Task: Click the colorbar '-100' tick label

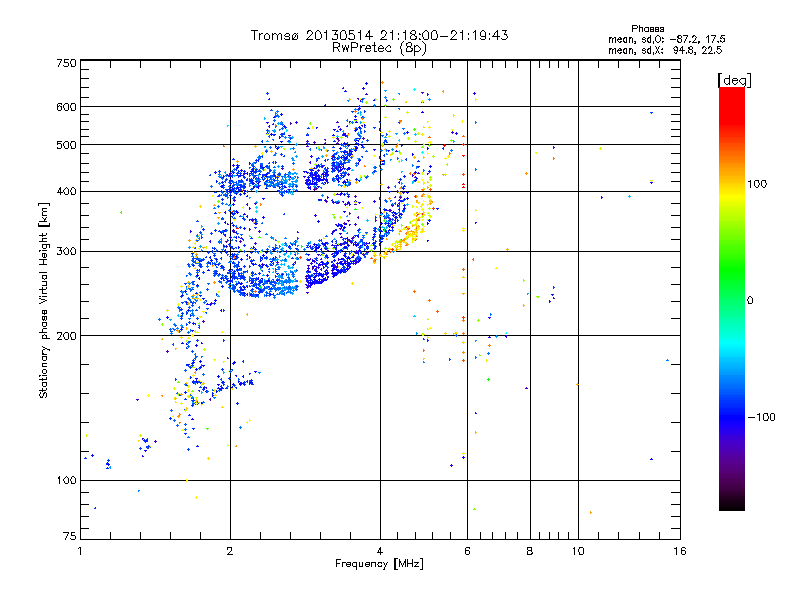Action: (761, 417)
